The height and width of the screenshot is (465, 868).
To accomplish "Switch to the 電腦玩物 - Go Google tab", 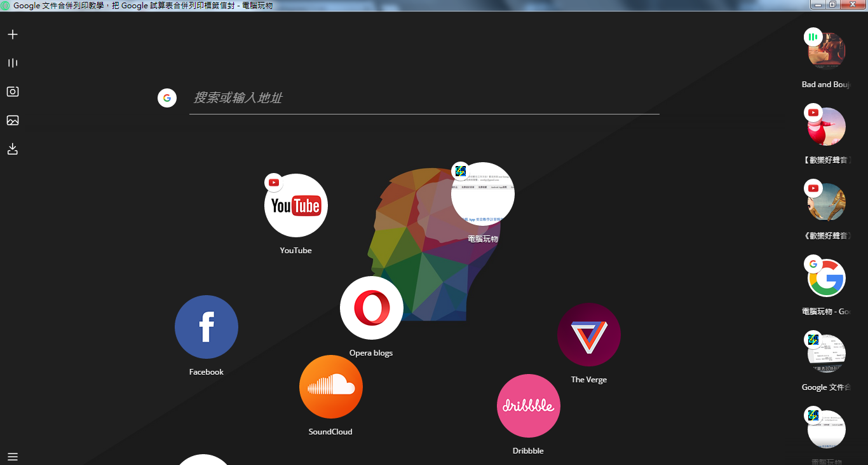I will coord(827,278).
